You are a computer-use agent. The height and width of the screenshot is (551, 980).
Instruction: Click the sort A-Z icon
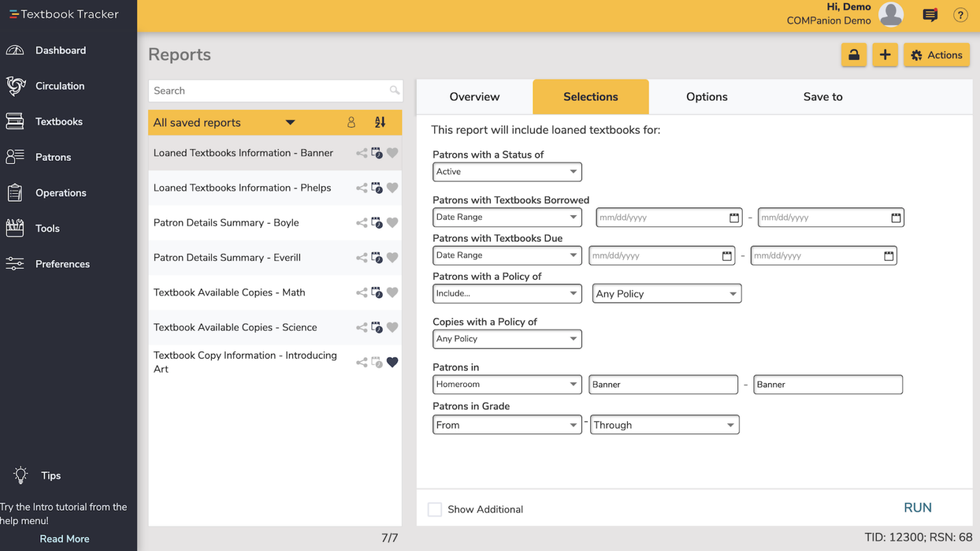coord(380,123)
